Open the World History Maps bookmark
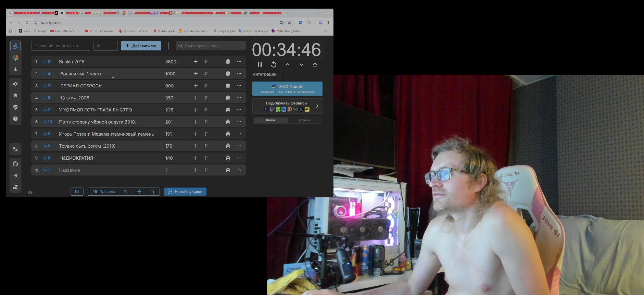 point(287,31)
